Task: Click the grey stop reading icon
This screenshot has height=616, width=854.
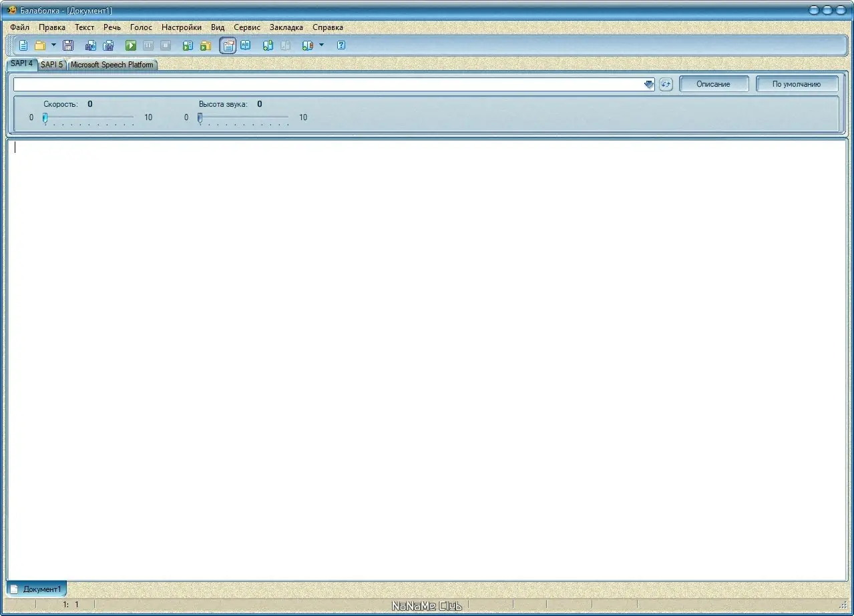Action: (166, 45)
